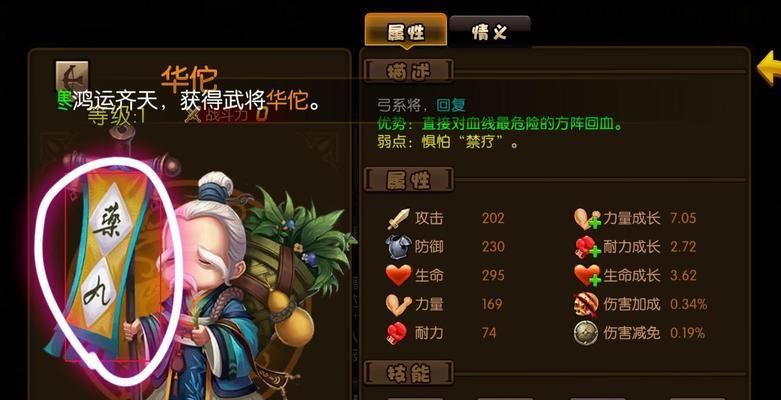Click the yellow back arrow
Image resolution: width=781 pixels, height=400 pixels.
click(x=769, y=68)
